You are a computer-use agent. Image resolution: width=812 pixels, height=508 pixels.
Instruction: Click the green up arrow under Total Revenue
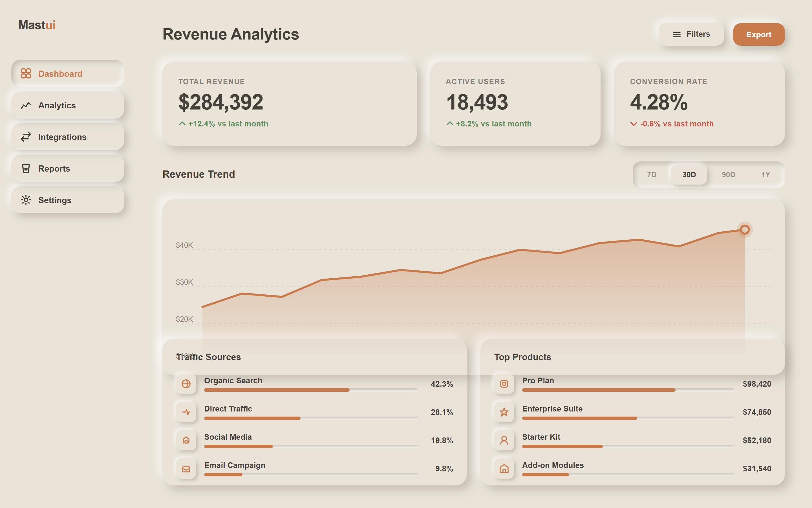click(x=182, y=124)
